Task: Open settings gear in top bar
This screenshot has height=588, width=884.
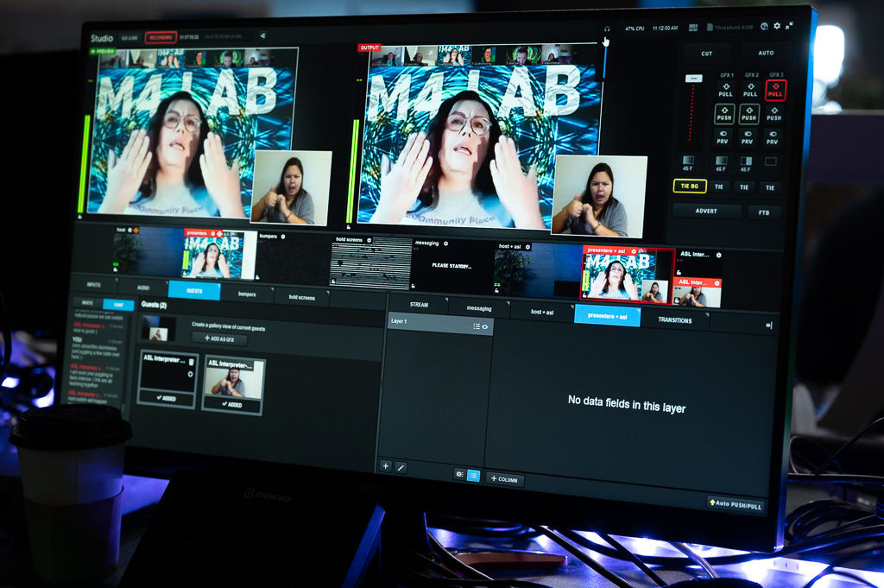Action: click(x=777, y=27)
